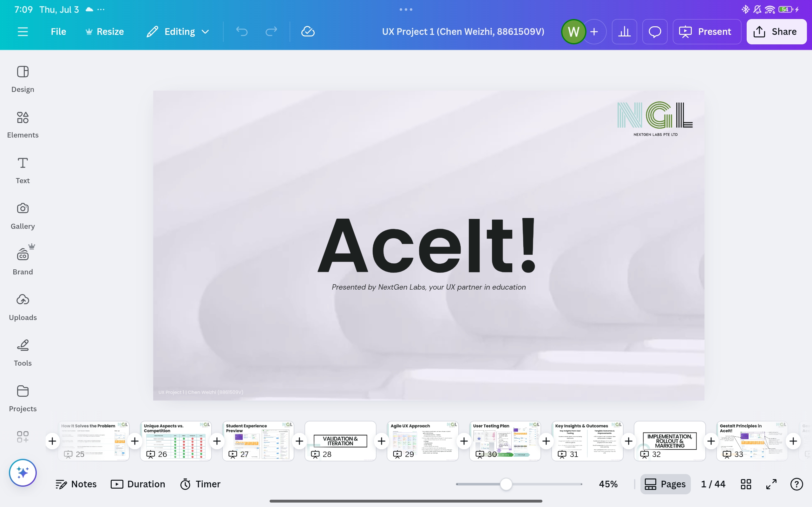Screen dimensions: 812x507
Task: Open the Brand kit panel
Action: click(x=23, y=261)
